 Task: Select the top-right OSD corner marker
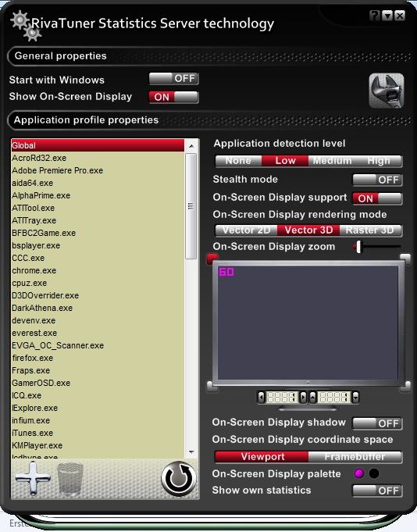[405, 259]
